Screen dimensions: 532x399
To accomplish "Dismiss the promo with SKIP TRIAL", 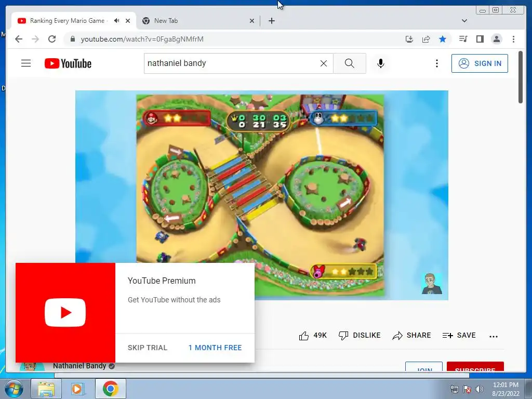I will click(x=148, y=348).
